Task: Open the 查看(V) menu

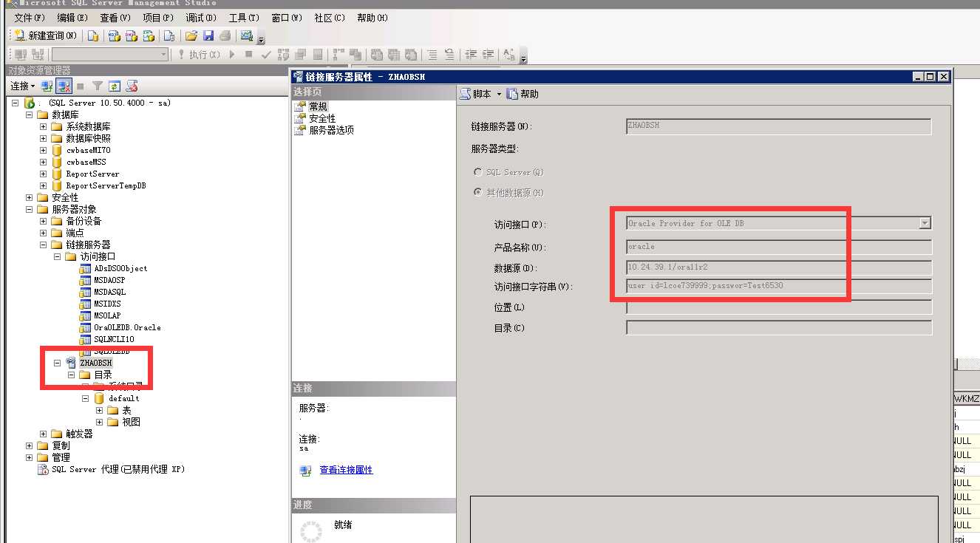Action: click(x=115, y=18)
